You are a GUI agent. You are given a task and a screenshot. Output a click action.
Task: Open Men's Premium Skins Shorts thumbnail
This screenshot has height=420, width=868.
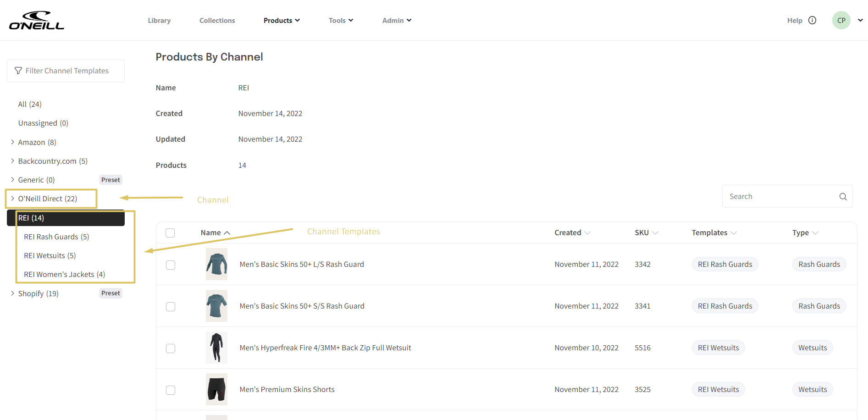216,389
